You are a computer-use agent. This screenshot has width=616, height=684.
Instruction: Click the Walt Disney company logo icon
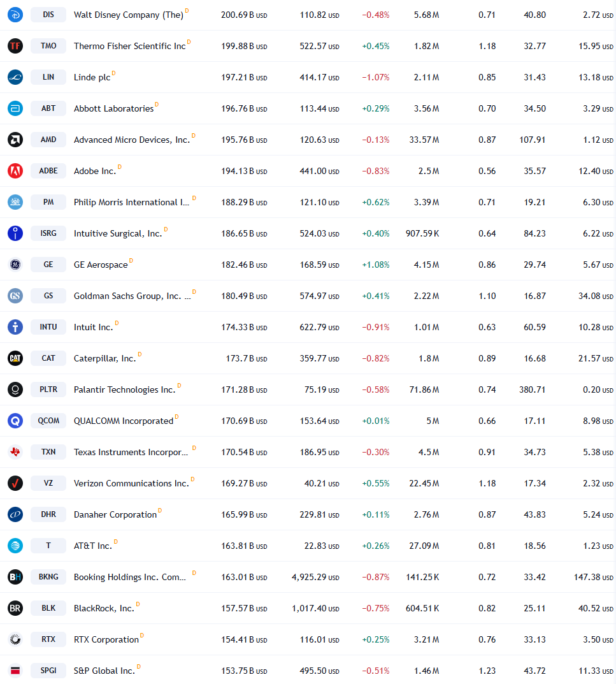(15, 15)
